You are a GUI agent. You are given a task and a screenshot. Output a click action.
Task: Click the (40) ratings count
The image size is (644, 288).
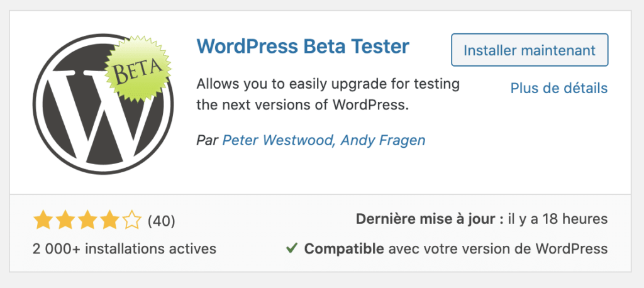[x=162, y=221]
